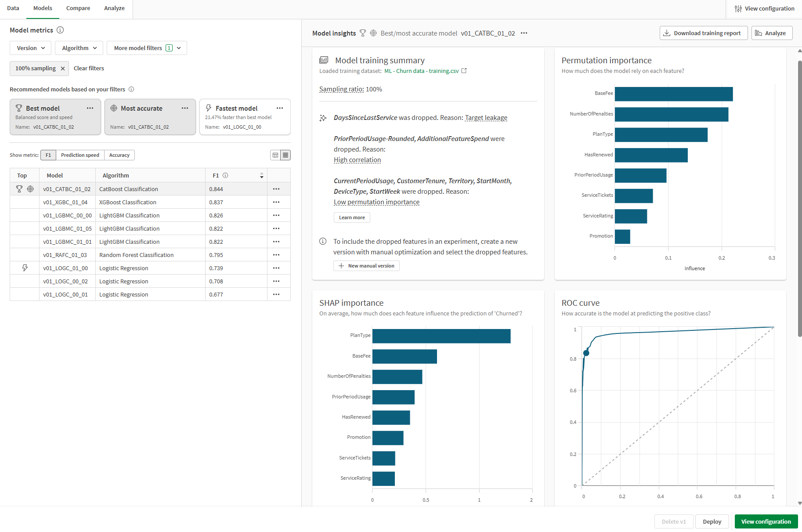Toggle the Prediction speed metric
Screen dimensions: 802x532
click(80, 155)
